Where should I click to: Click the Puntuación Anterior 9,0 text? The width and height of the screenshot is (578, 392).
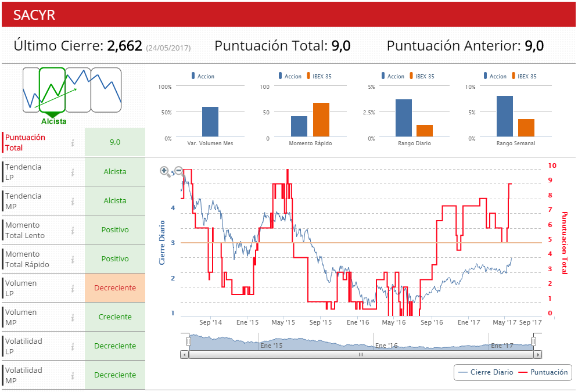click(x=465, y=46)
